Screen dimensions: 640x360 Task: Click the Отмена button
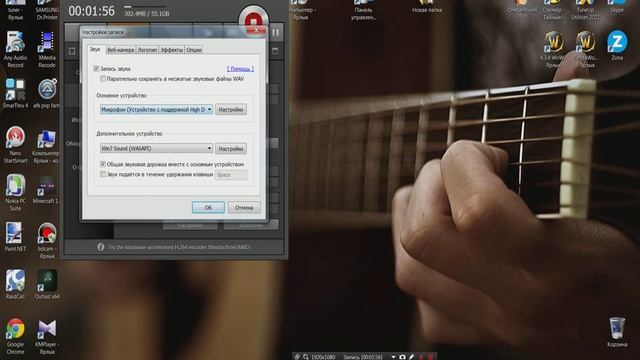[x=244, y=207]
